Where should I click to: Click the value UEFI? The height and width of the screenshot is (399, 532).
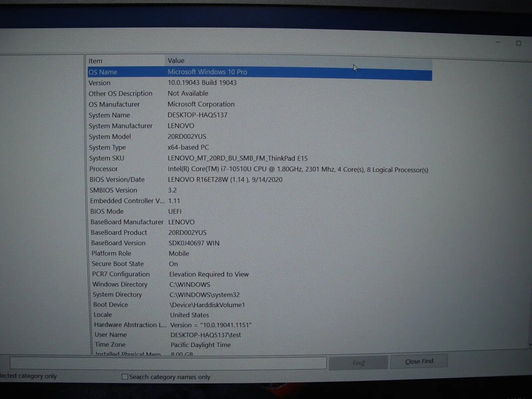point(175,211)
